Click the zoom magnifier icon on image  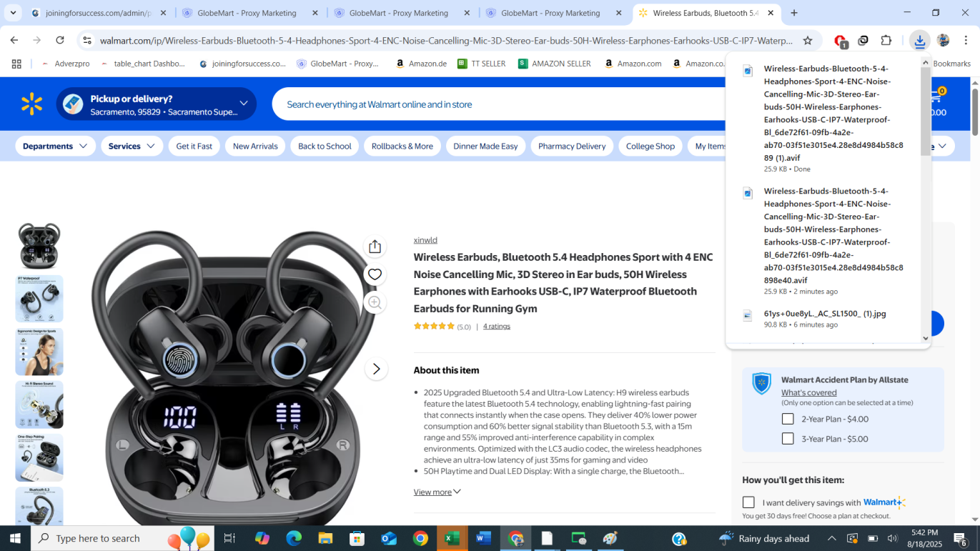coord(375,302)
